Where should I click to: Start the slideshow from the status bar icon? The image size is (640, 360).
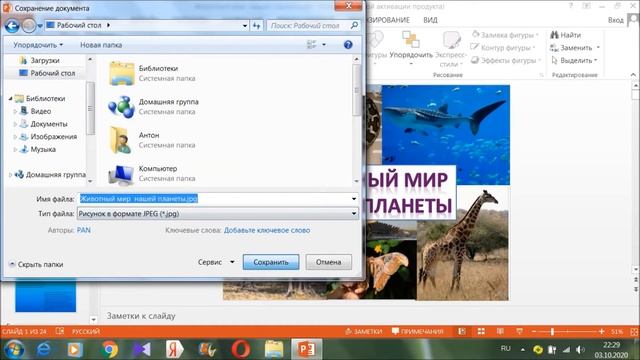pyautogui.click(x=519, y=331)
